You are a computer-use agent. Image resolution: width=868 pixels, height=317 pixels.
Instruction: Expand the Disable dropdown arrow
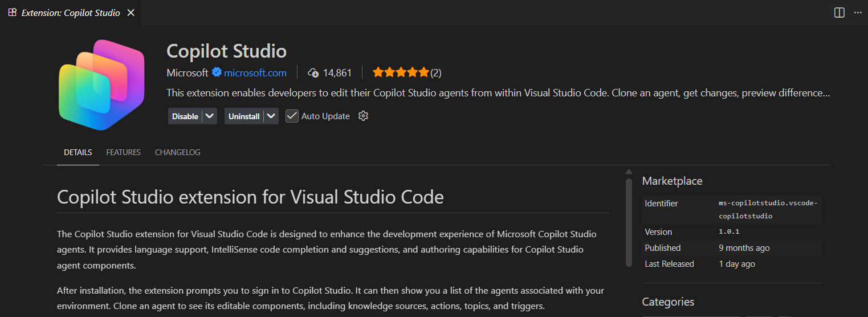pyautogui.click(x=210, y=116)
